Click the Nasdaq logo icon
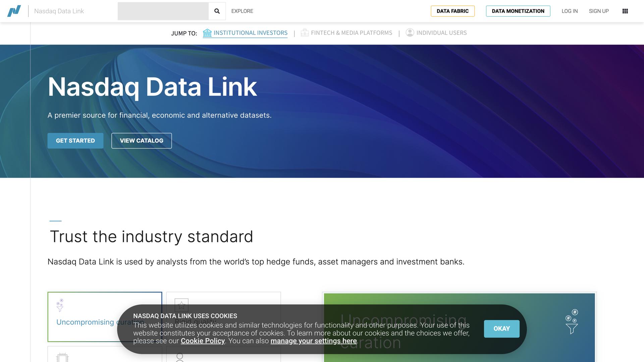 [14, 11]
